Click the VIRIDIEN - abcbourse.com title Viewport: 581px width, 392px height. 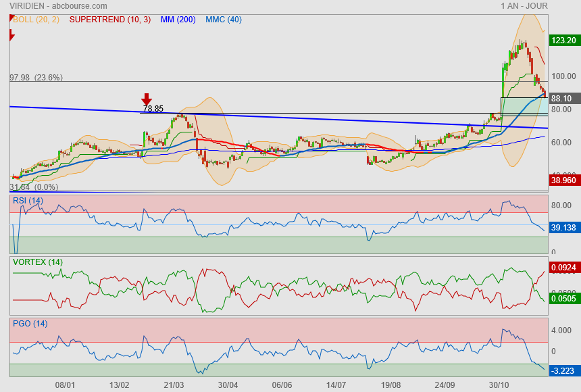click(51, 6)
